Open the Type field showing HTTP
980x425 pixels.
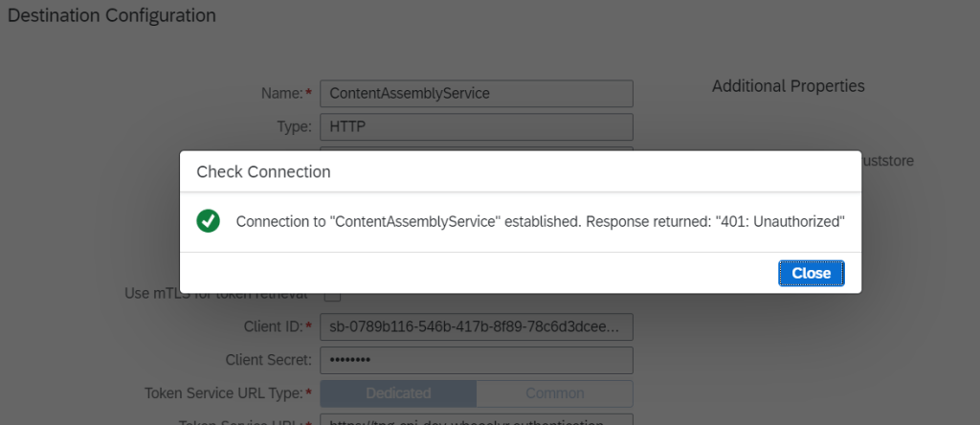[x=476, y=126]
